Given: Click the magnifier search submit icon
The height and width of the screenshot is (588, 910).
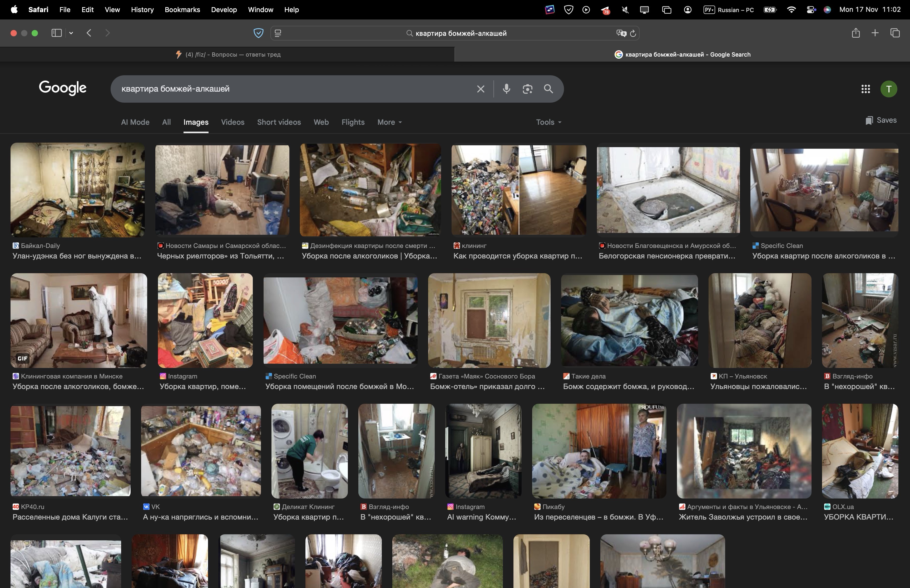Looking at the screenshot, I should point(548,89).
